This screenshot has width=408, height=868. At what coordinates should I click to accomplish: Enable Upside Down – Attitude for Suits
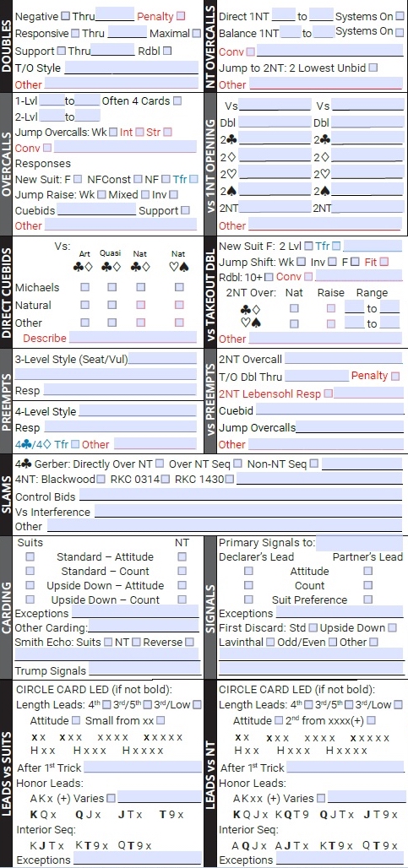(x=30, y=585)
